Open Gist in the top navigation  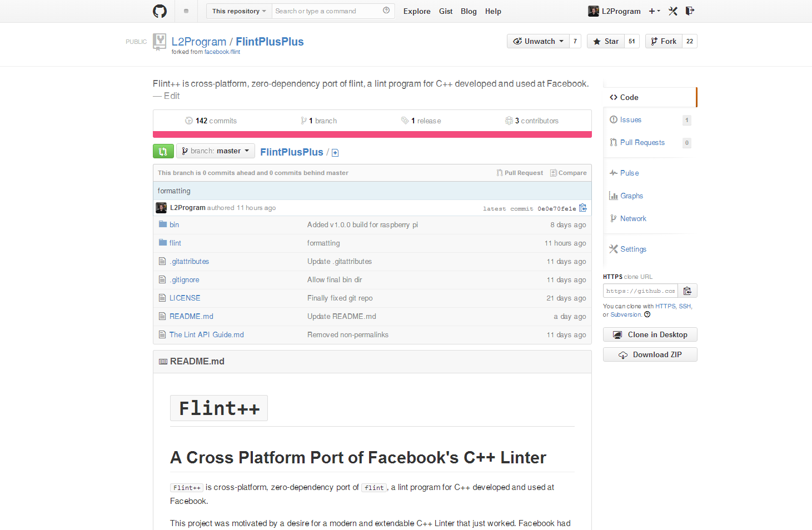pyautogui.click(x=446, y=11)
